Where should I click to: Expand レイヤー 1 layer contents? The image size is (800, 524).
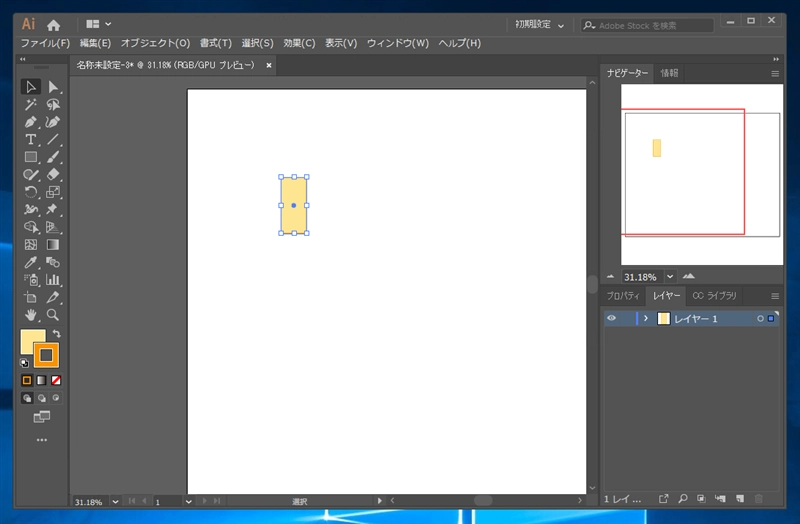(646, 318)
